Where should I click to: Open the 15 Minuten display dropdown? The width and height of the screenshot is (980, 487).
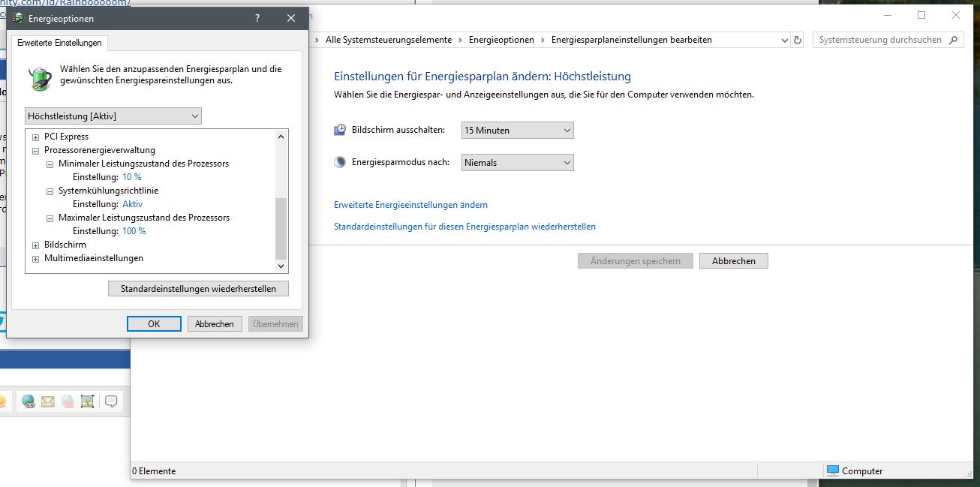pos(518,131)
